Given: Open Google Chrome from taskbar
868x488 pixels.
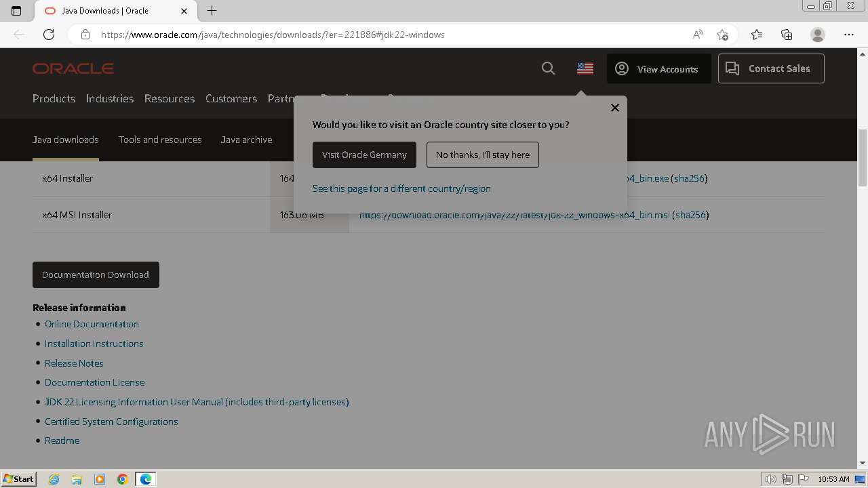Looking at the screenshot, I should (x=123, y=479).
